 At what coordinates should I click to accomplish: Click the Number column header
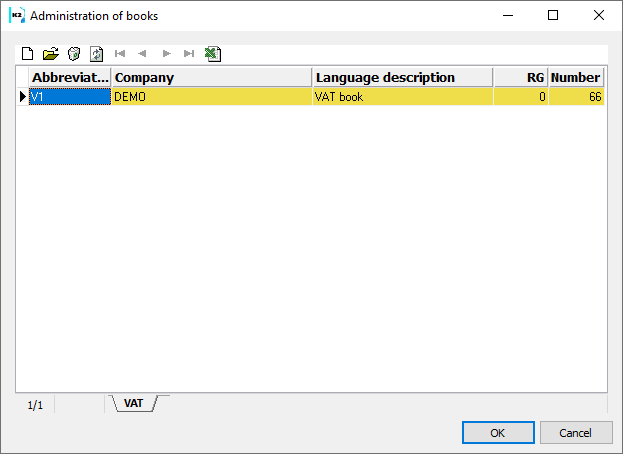click(x=576, y=78)
